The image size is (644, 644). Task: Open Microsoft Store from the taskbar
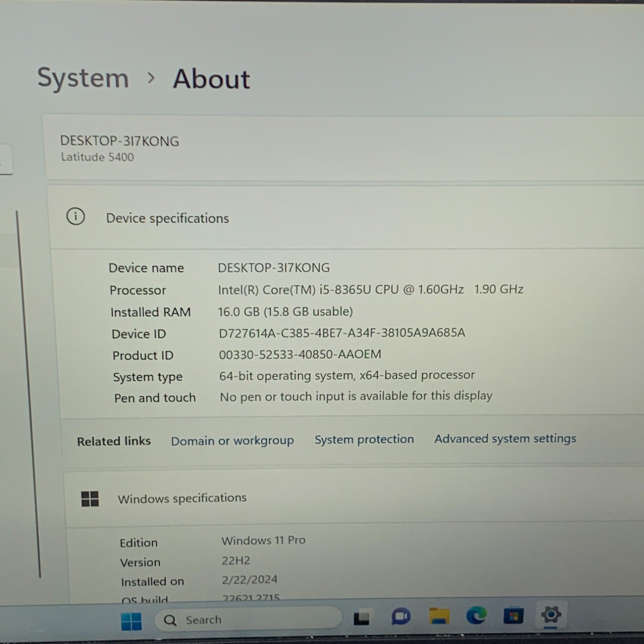point(513,616)
